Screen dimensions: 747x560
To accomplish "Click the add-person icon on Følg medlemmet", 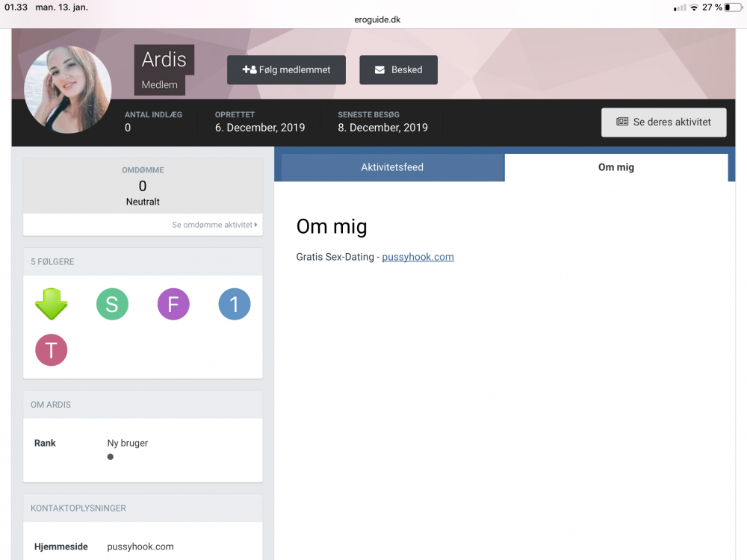I will point(249,69).
